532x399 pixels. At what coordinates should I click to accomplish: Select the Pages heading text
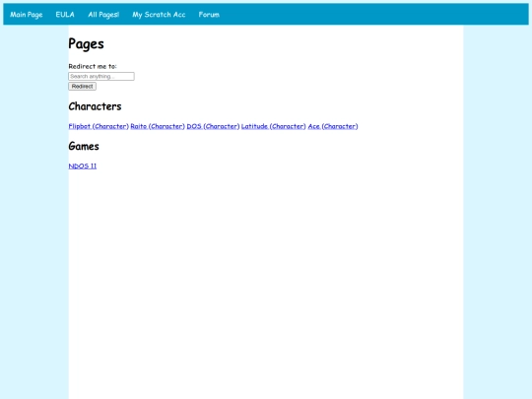86,43
